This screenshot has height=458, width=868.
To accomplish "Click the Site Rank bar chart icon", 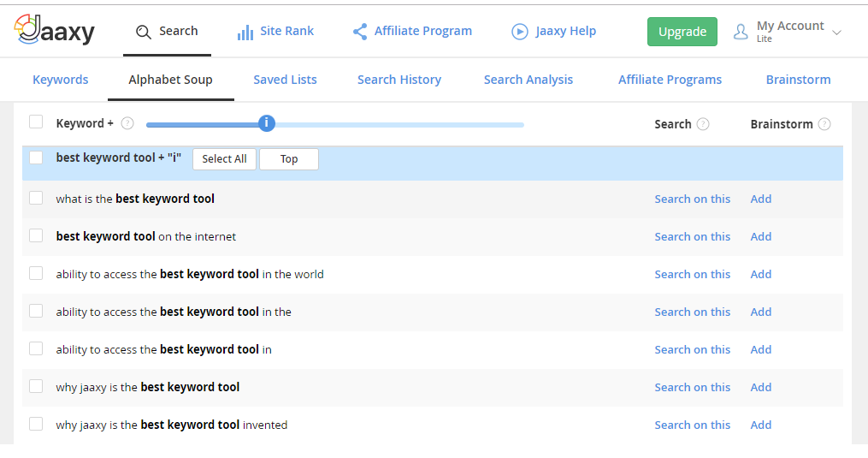I will pos(245,33).
